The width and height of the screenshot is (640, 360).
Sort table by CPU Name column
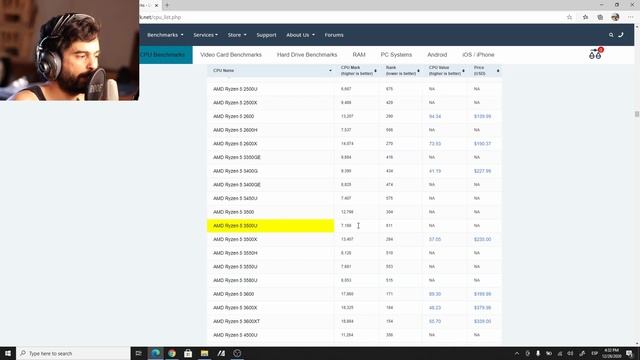271,71
